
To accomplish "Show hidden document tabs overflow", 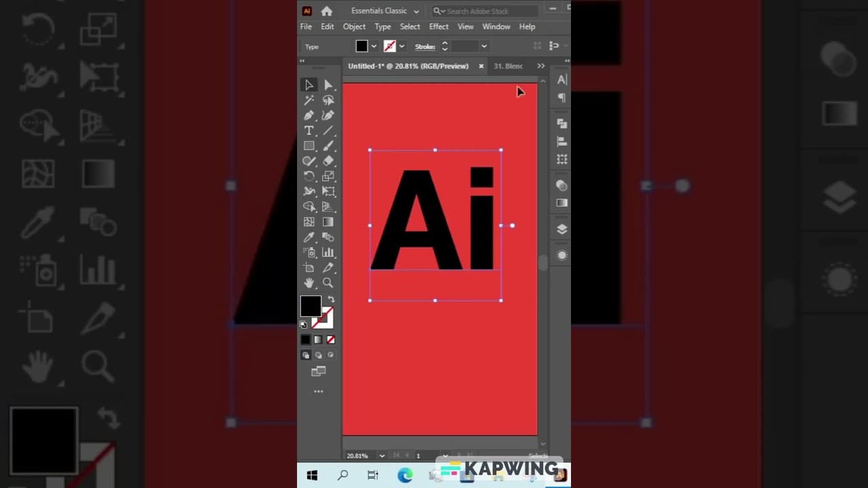I will [x=540, y=66].
